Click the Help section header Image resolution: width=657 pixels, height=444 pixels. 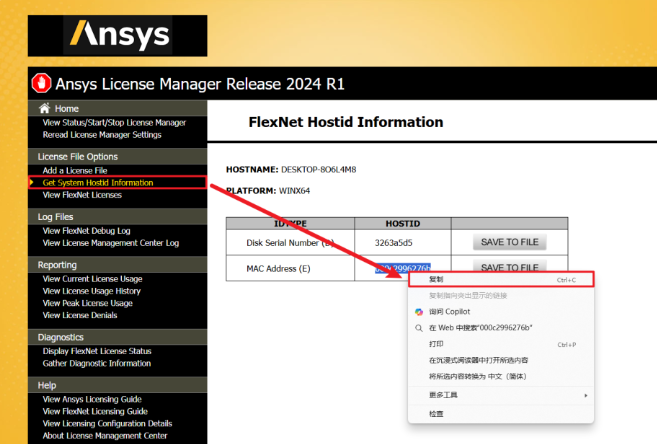(47, 385)
